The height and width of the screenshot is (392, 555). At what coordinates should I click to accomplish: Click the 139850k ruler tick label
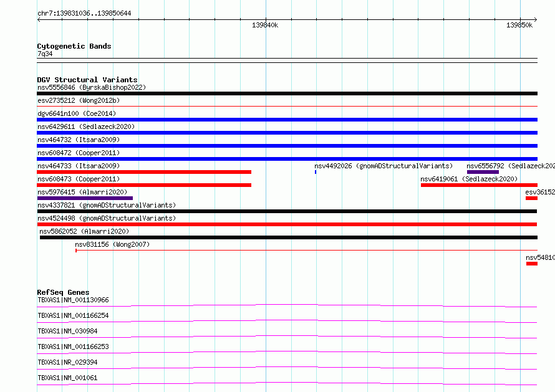519,25
